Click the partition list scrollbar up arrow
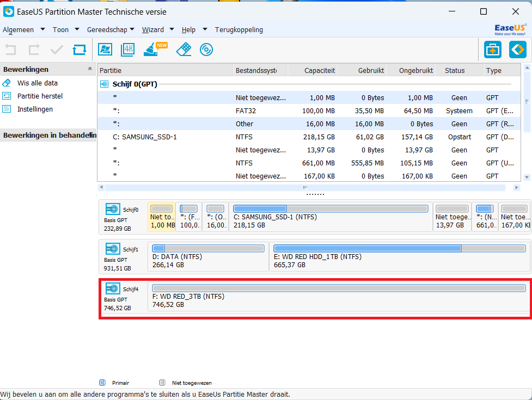 click(527, 68)
